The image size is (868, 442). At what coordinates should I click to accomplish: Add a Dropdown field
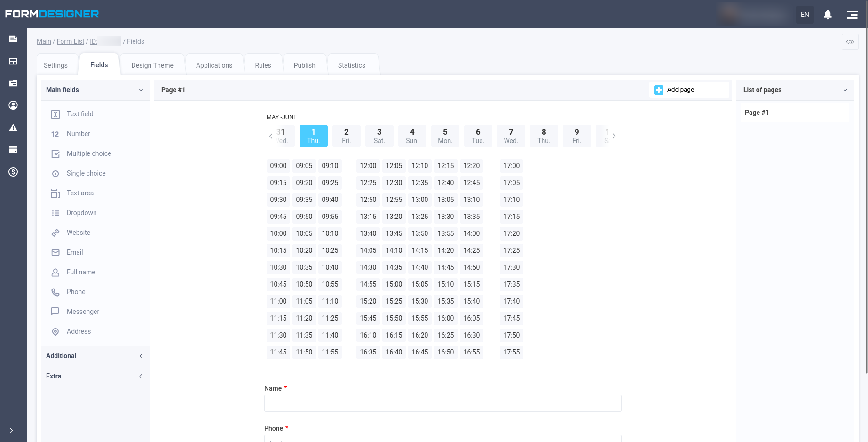click(x=95, y=213)
